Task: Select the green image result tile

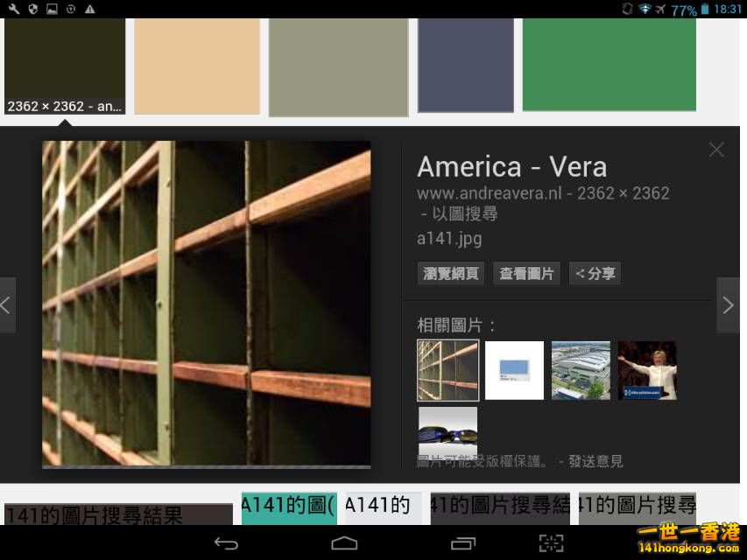Action: point(610,65)
